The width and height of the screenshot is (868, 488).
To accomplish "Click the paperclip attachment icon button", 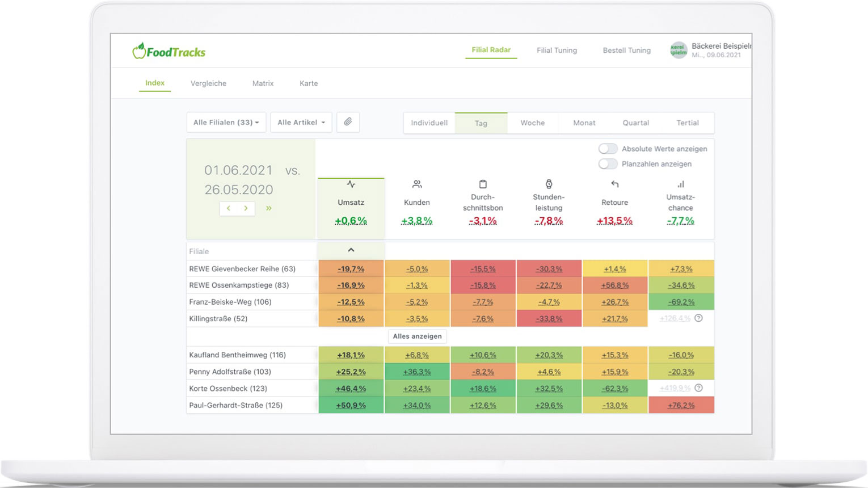I will pyautogui.click(x=348, y=122).
